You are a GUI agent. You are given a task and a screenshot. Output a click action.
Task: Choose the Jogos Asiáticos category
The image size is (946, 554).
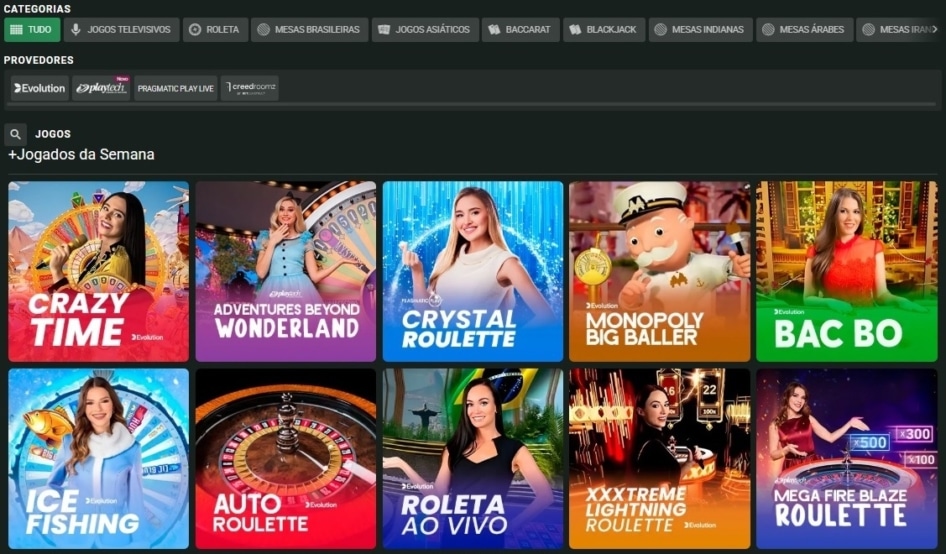click(425, 30)
